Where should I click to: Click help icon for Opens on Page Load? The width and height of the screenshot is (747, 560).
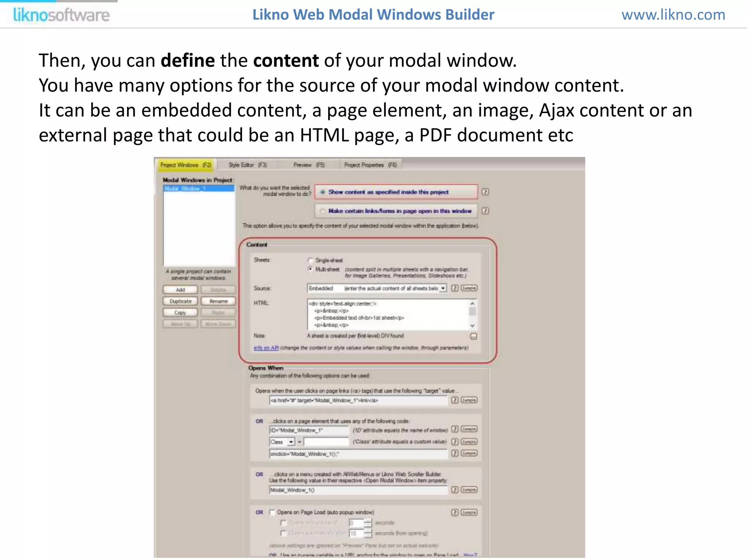(454, 512)
